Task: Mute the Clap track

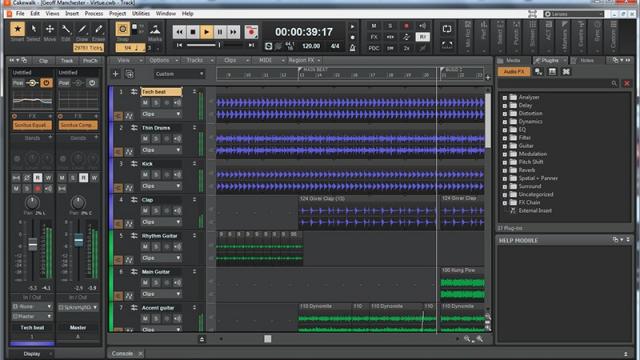Action: [x=145, y=211]
